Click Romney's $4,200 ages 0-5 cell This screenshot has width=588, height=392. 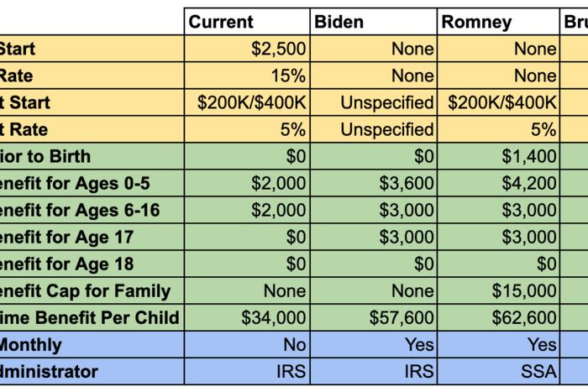pos(498,183)
